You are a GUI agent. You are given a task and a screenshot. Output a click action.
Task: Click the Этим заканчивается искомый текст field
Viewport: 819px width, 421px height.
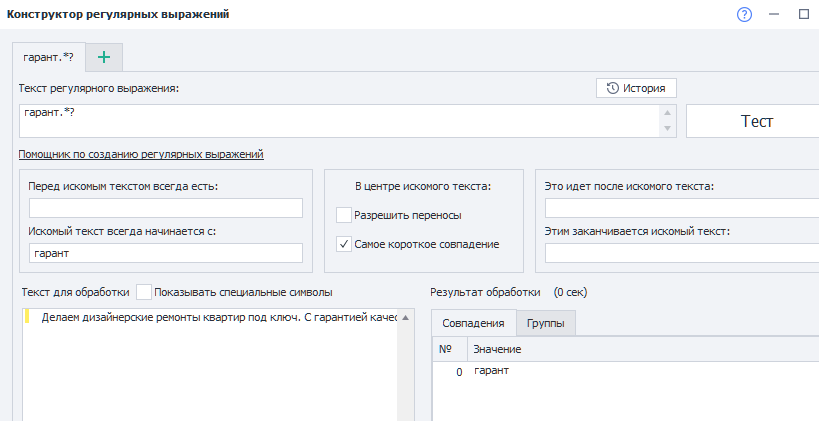pos(680,254)
